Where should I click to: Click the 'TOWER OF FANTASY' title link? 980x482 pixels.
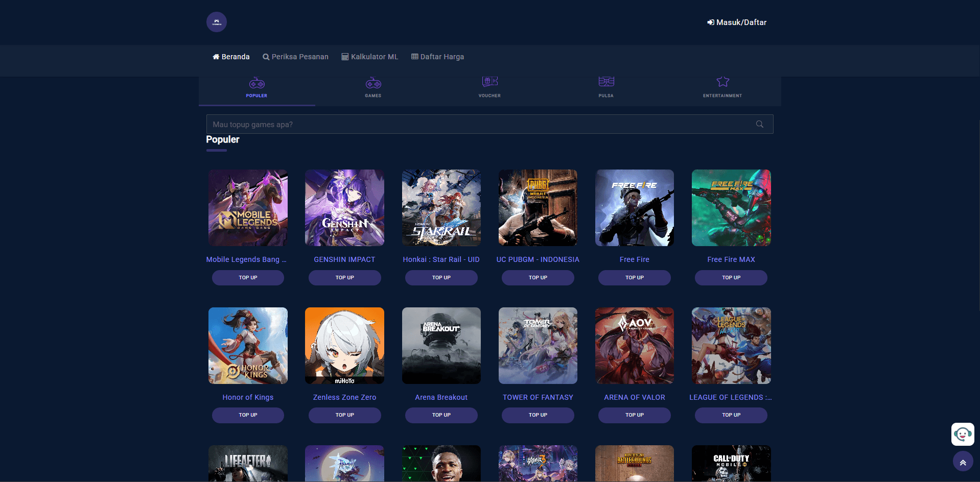(538, 397)
